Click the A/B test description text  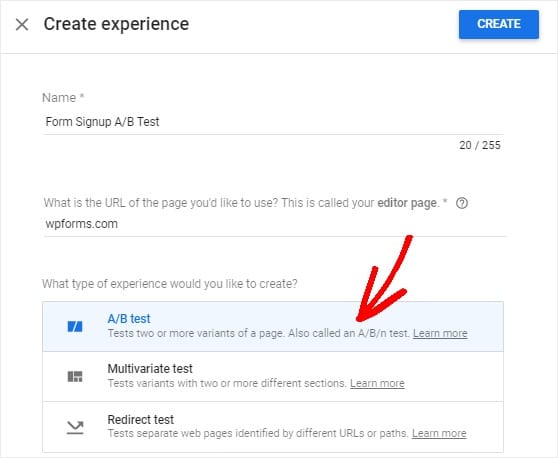(x=259, y=333)
